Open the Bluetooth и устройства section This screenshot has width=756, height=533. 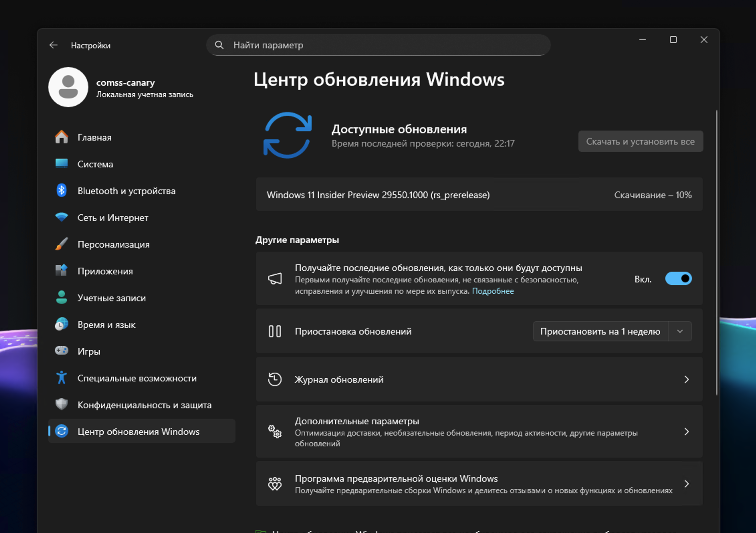tap(126, 191)
